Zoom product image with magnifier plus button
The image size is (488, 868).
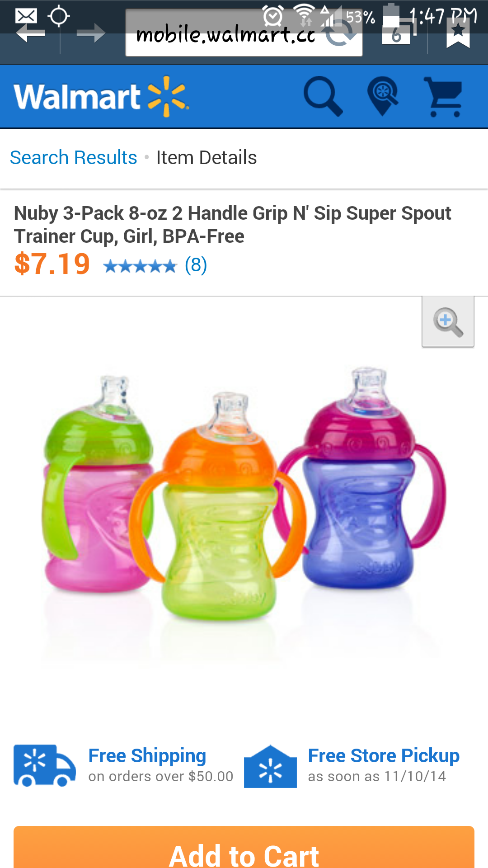(448, 322)
